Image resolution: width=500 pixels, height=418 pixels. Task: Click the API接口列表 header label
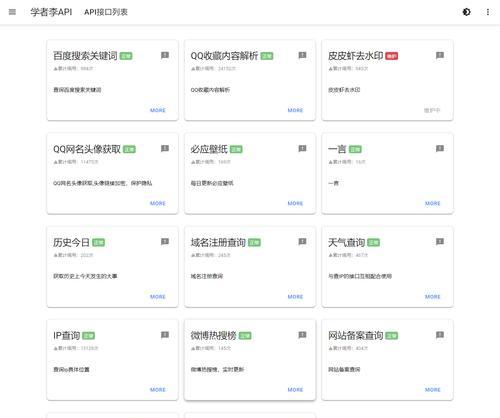coord(106,12)
